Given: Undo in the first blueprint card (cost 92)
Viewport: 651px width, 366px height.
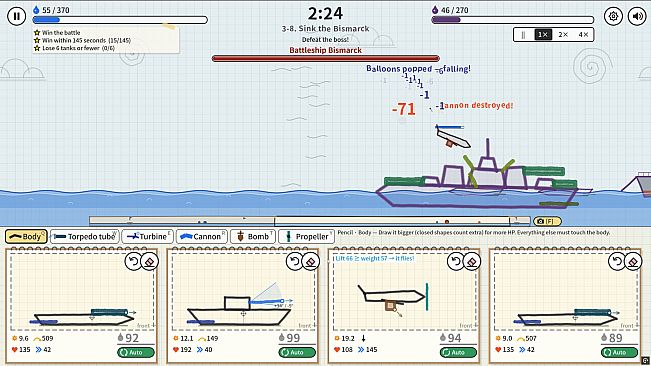Looking at the screenshot, I should (133, 261).
